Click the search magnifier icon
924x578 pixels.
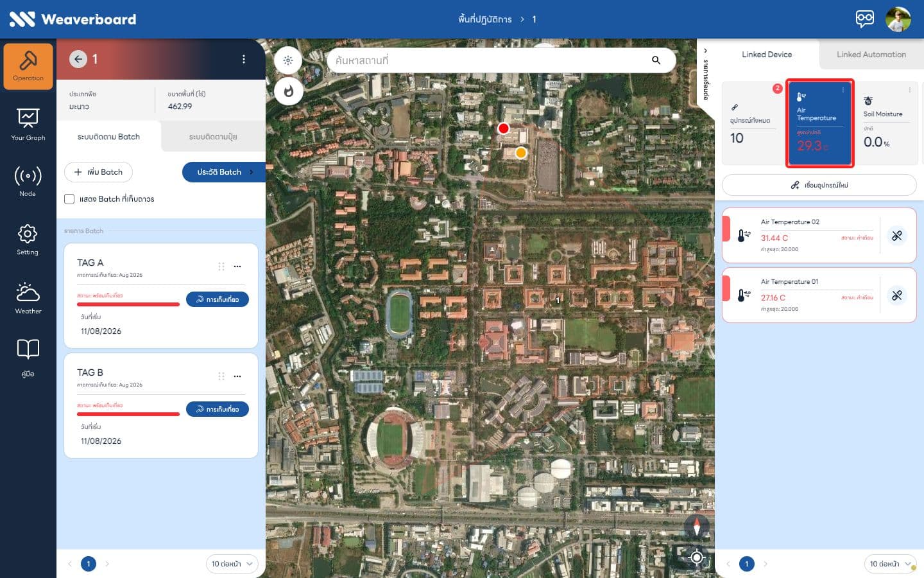coord(656,60)
